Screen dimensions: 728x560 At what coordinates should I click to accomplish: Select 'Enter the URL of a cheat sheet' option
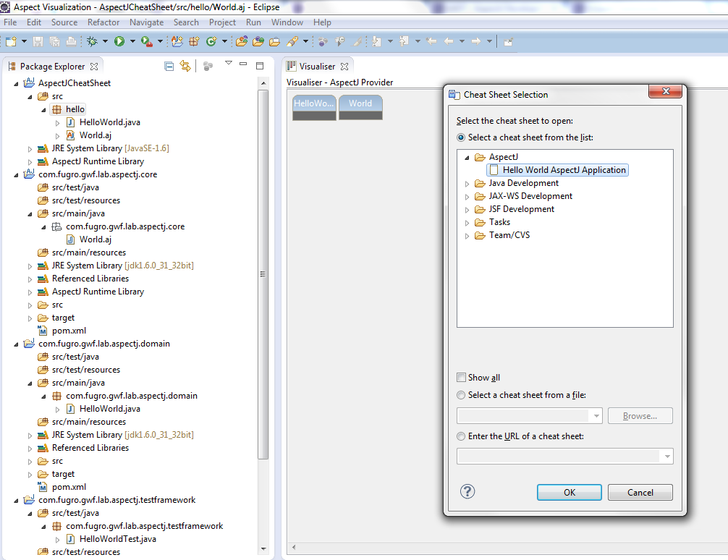click(x=462, y=436)
